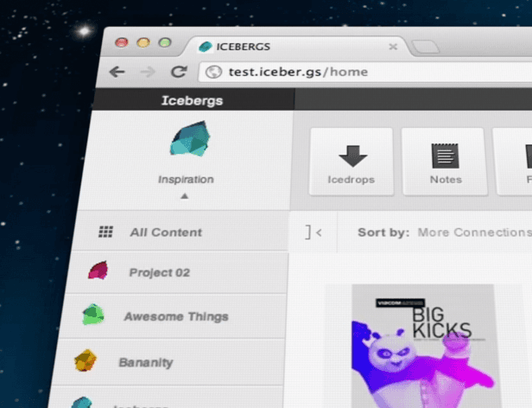Go back with the browser back arrow

tap(117, 72)
